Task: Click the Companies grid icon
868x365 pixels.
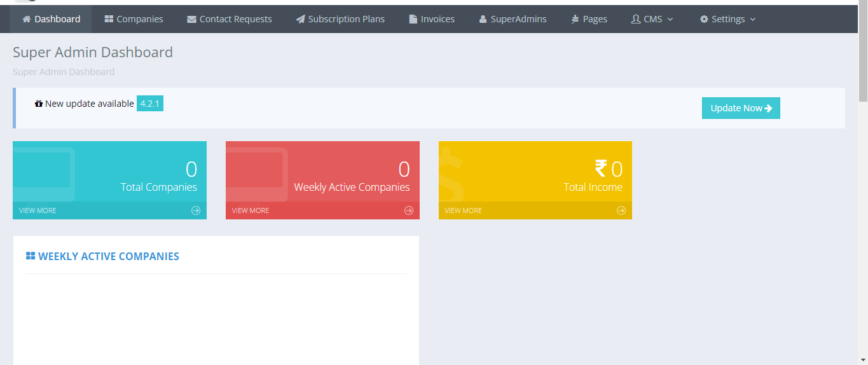Action: (109, 19)
